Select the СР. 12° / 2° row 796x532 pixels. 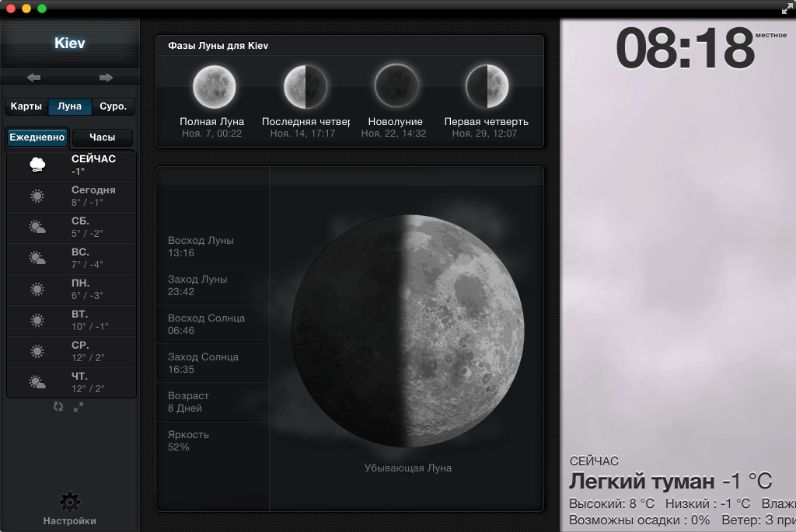click(x=71, y=351)
